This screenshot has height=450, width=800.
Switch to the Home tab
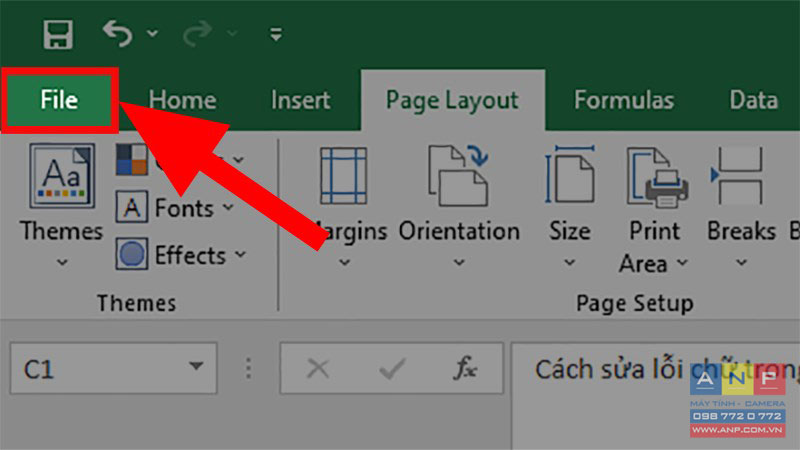[183, 100]
